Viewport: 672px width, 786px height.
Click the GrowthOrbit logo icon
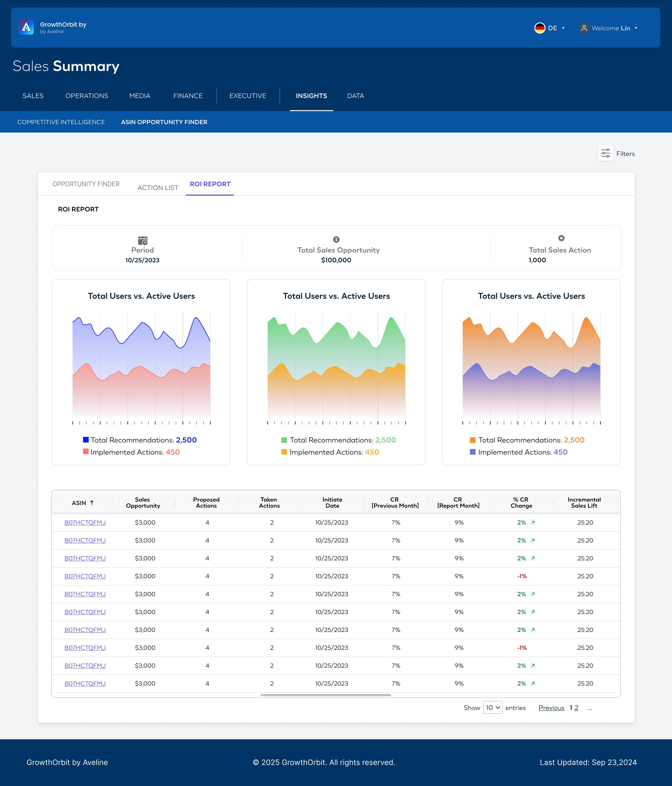[26, 27]
